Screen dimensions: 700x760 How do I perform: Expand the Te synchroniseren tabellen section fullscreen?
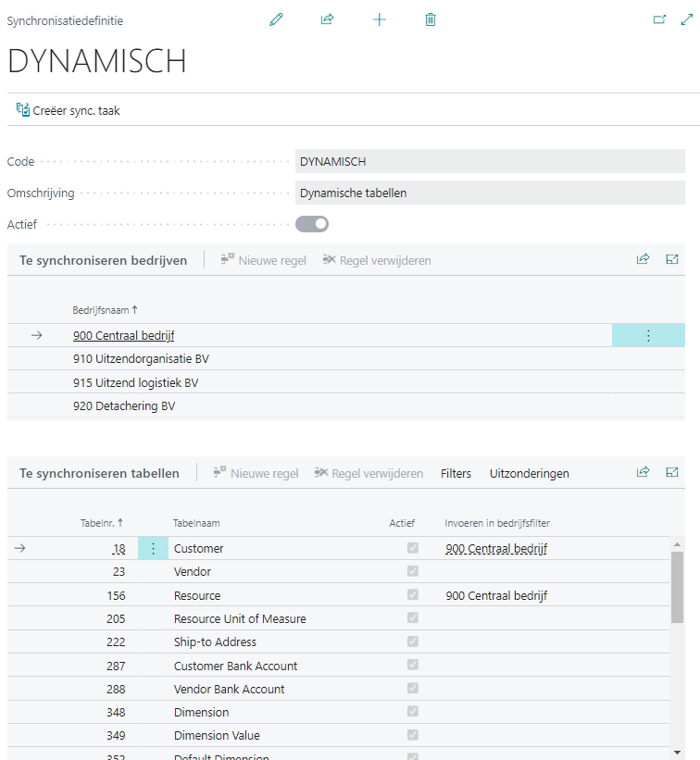click(x=672, y=472)
